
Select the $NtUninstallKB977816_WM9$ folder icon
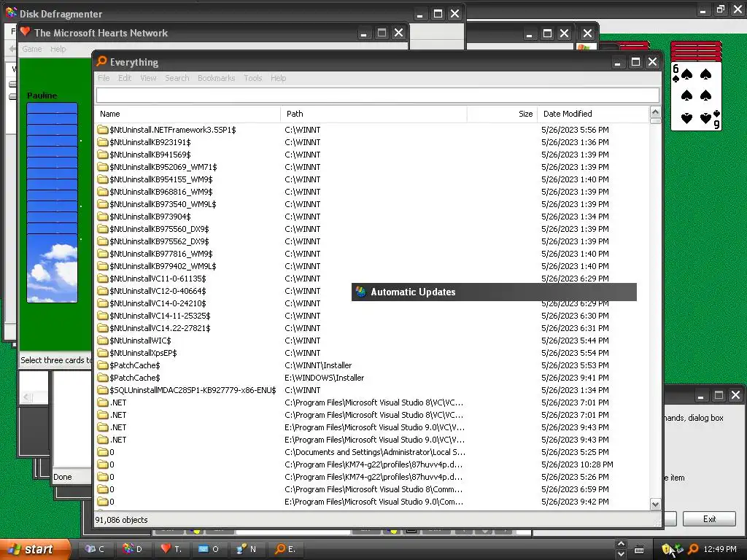tap(102, 253)
